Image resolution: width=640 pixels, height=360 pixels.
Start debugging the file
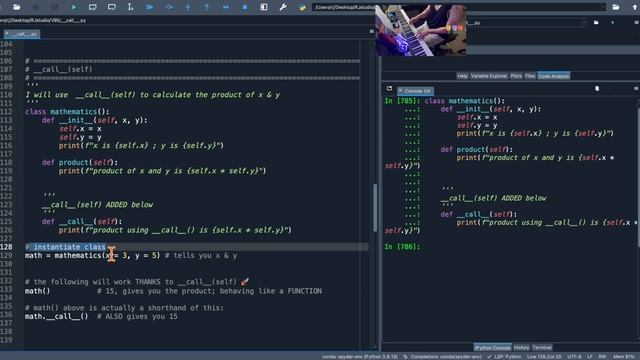click(149, 7)
